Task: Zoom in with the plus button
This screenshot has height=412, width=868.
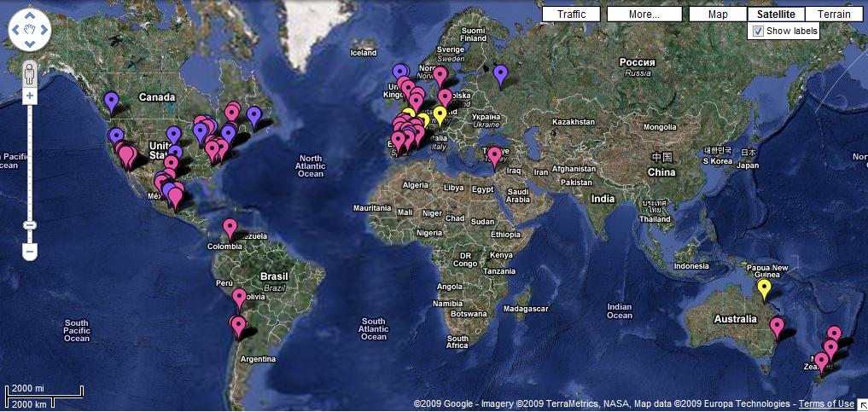Action: tap(30, 96)
